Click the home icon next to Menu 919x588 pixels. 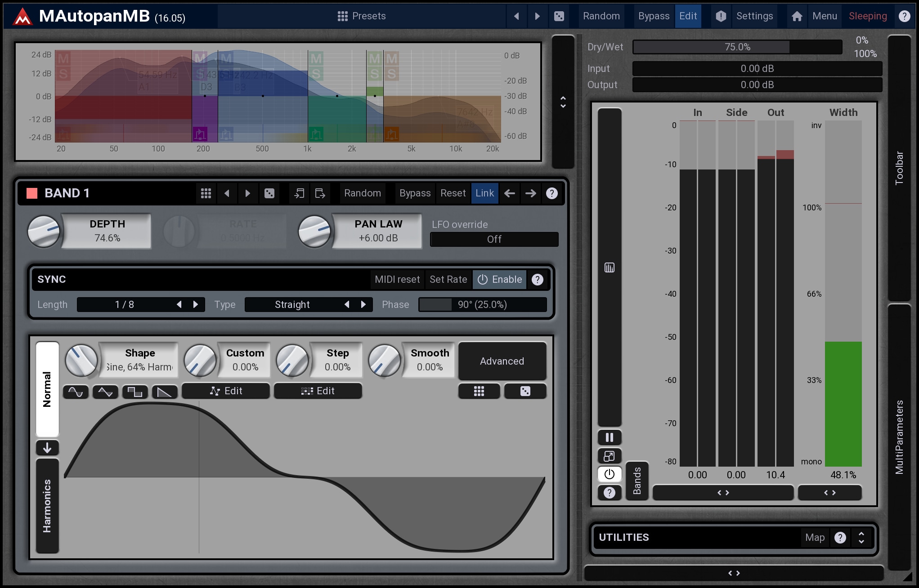point(797,16)
